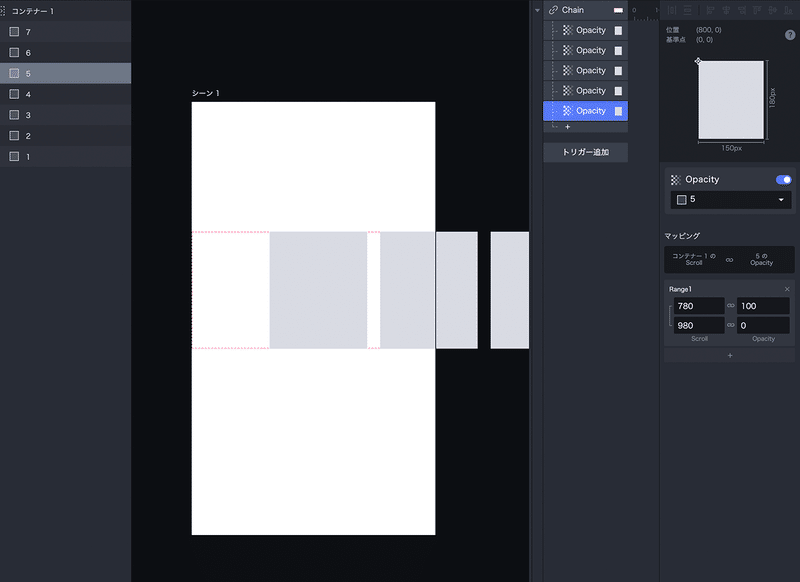Click the align horizontal centers icon
Screen dimensions: 800x582
726,10
